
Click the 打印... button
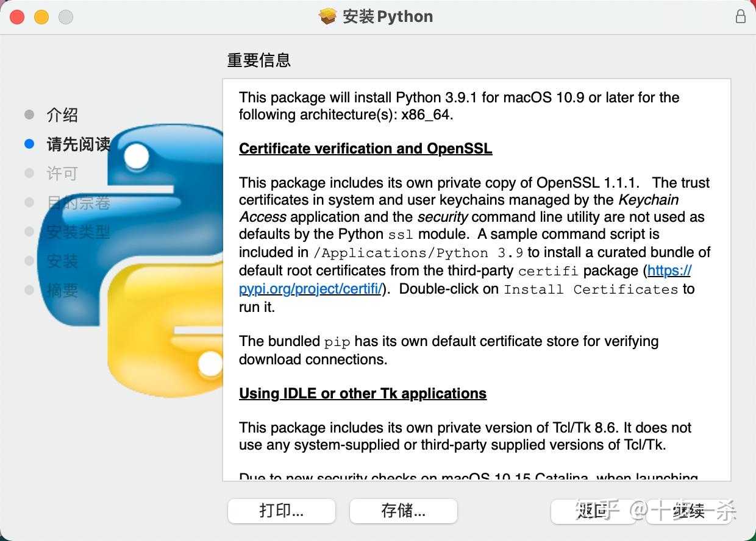tap(281, 511)
